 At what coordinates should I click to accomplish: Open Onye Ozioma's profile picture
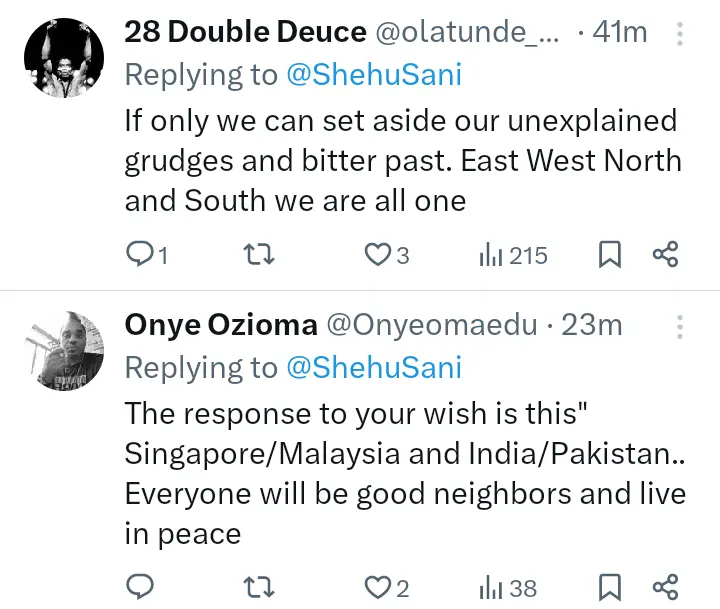tap(63, 350)
